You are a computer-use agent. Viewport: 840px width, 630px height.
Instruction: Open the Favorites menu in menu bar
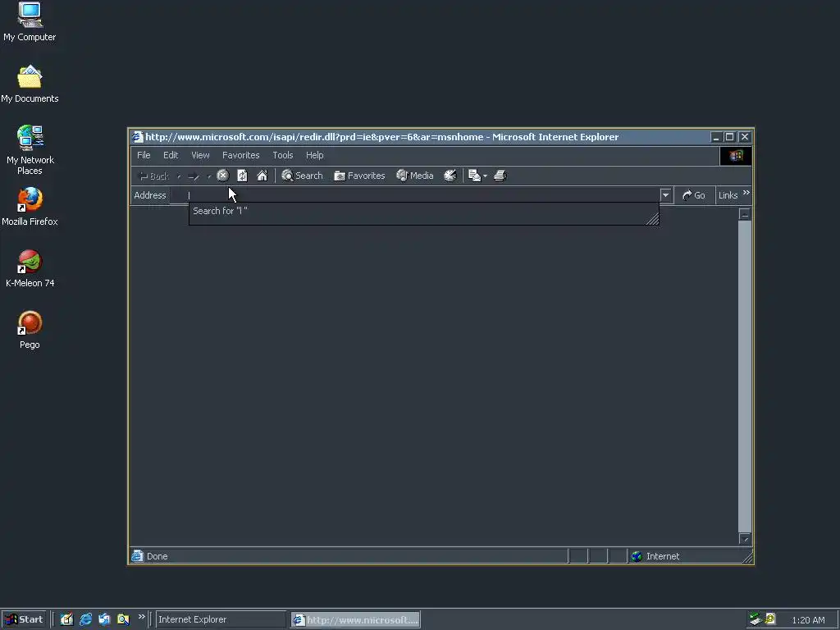click(240, 155)
